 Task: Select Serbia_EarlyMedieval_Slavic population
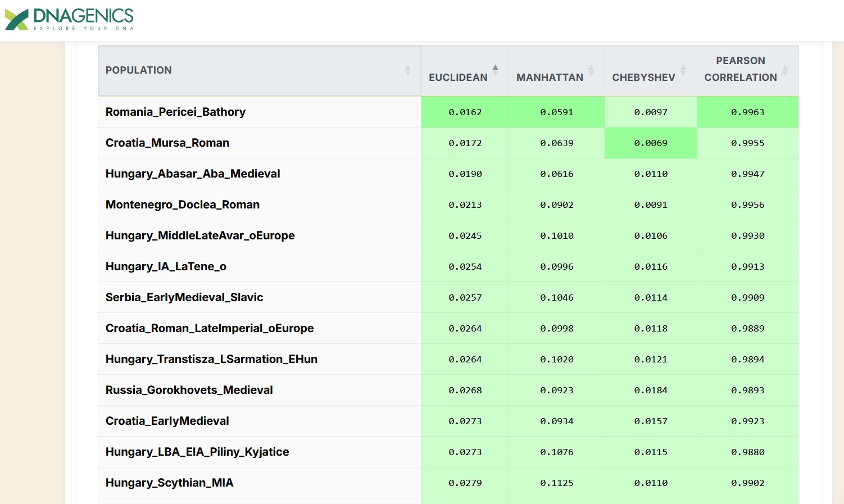[184, 297]
